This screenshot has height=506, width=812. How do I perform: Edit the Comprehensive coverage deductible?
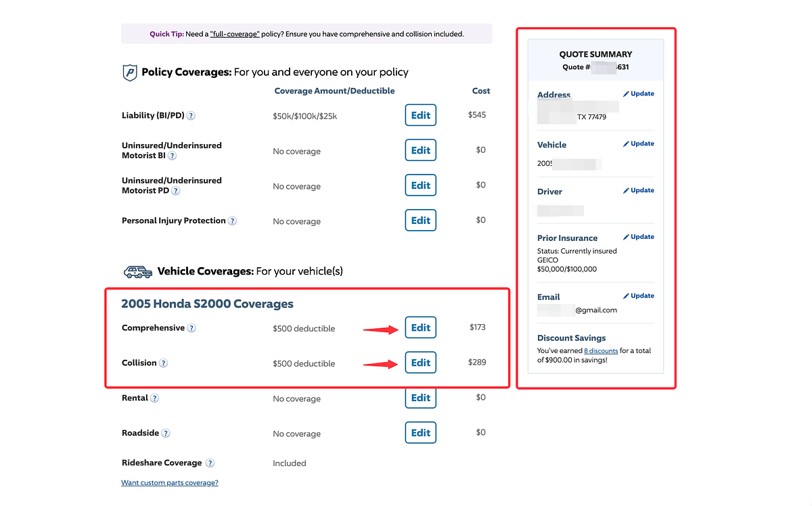point(421,327)
